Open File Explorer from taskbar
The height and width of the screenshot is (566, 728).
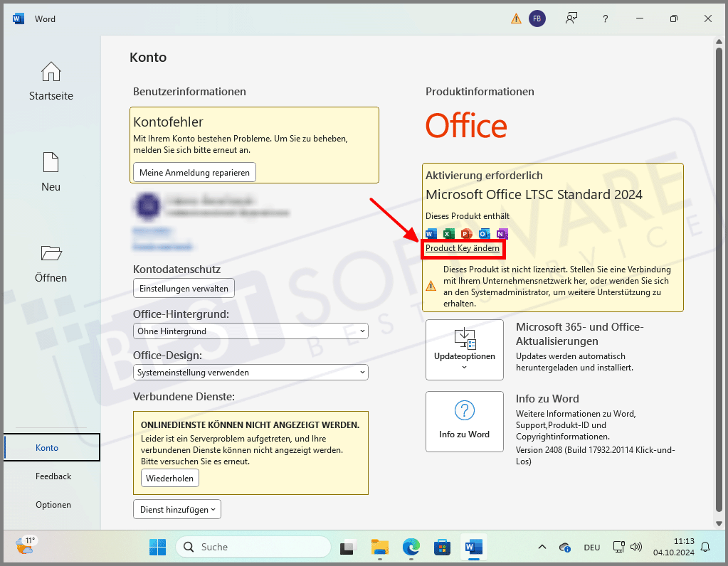[380, 547]
